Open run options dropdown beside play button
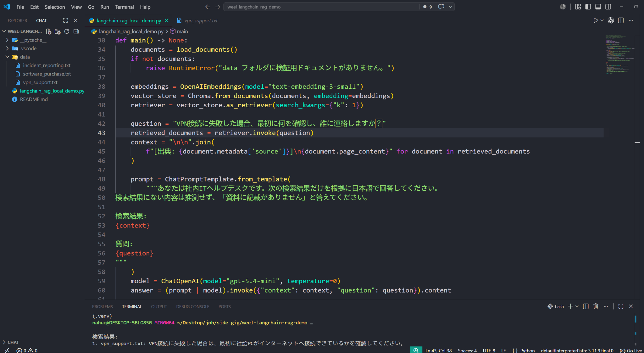The width and height of the screenshot is (644, 353). 602,20
